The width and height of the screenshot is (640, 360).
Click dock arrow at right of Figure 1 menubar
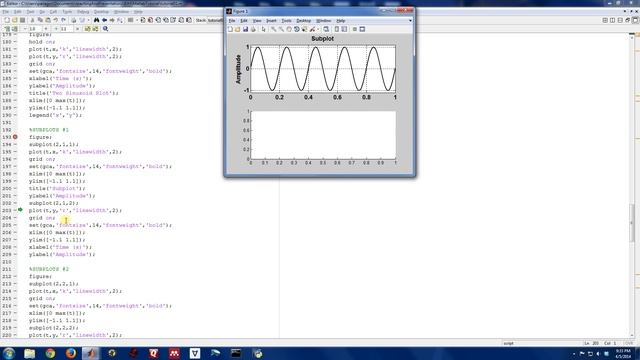(410, 21)
